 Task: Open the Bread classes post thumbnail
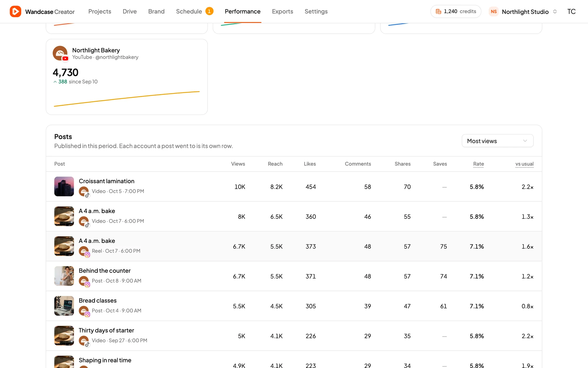(x=64, y=306)
